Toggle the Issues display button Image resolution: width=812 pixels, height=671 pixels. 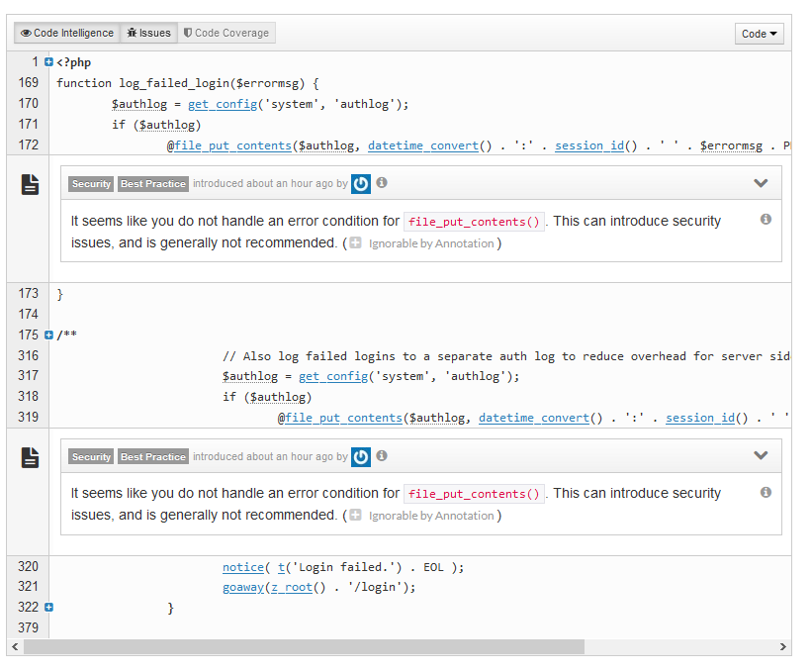[149, 34]
